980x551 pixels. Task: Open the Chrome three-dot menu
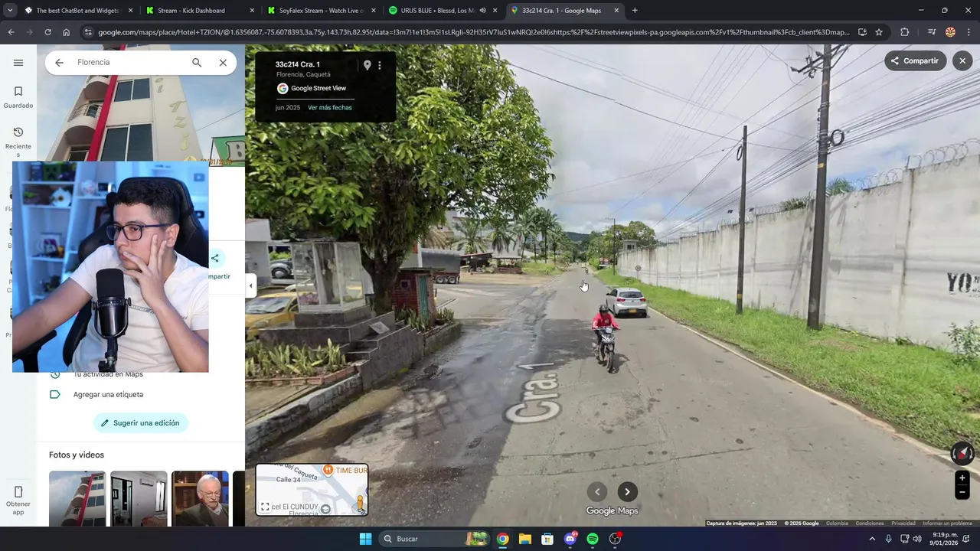(969, 32)
